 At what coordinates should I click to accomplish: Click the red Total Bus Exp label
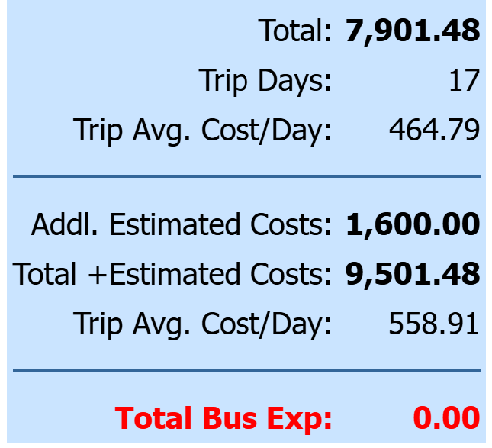[x=223, y=419]
